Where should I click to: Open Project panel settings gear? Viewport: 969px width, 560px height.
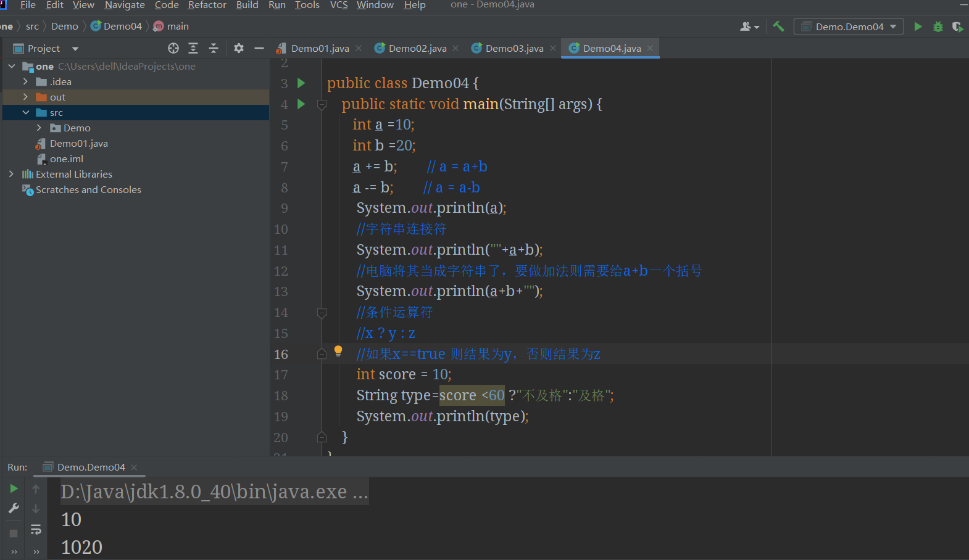pos(239,48)
